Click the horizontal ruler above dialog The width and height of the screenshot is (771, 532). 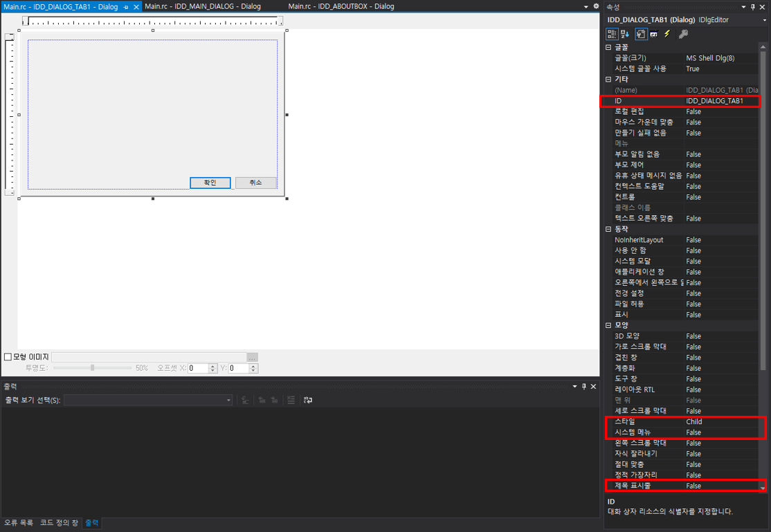coord(152,21)
